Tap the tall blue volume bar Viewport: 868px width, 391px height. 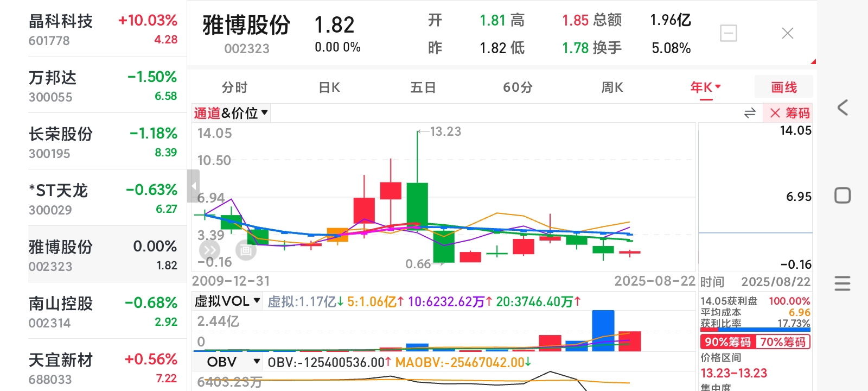(x=603, y=330)
